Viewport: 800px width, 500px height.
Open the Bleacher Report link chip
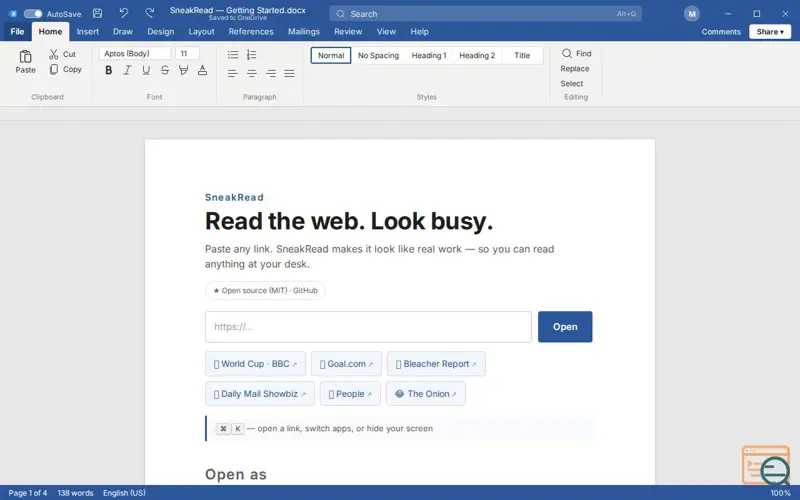[436, 364]
